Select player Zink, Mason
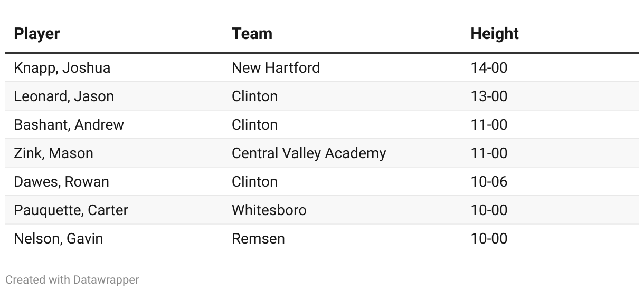644x292 pixels. pyautogui.click(x=54, y=153)
